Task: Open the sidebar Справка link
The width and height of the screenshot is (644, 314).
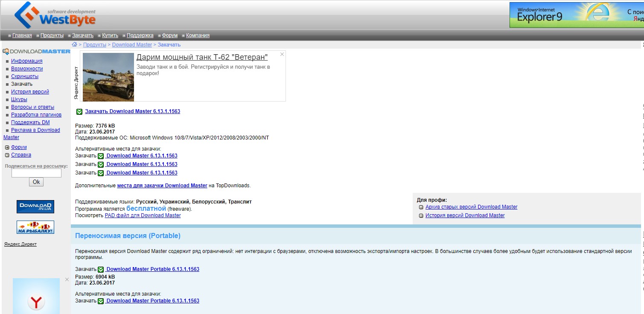Action: pyautogui.click(x=21, y=155)
